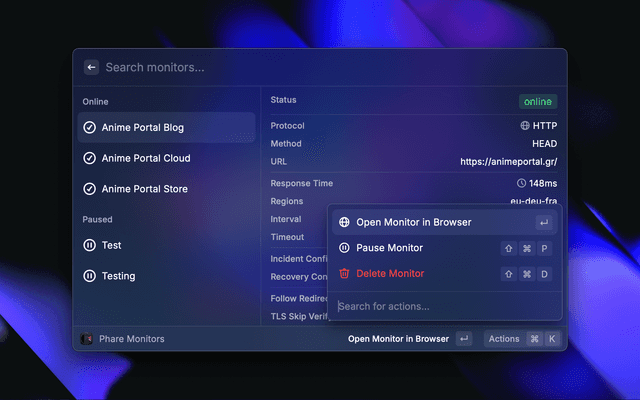Click checkmark icon of Anime Portal Store
640x400 pixels.
(90, 189)
